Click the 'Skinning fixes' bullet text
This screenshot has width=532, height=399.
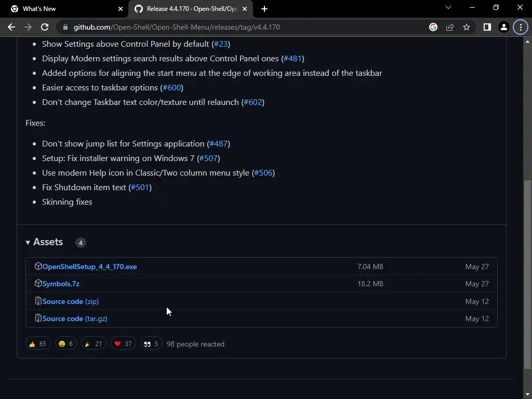click(x=67, y=202)
